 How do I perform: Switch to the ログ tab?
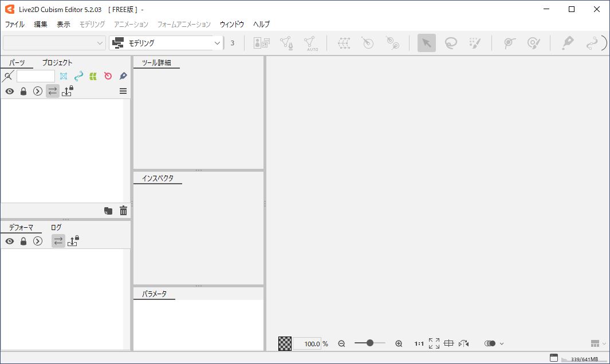(56, 227)
